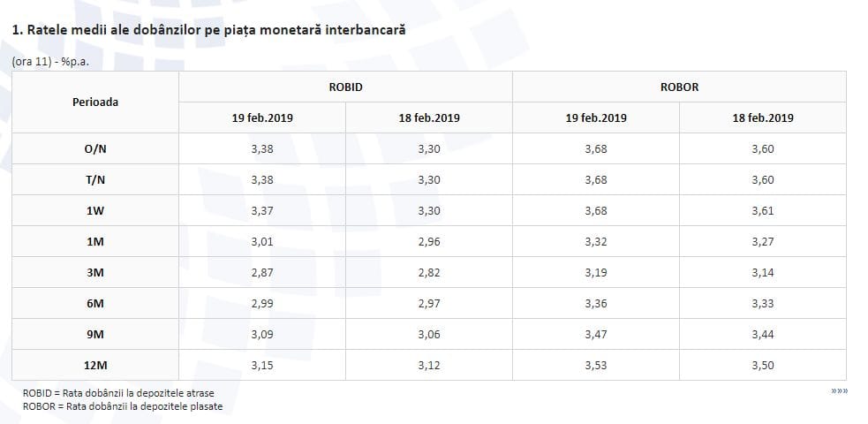Click ROBID 18 feb.2019 date header
The width and height of the screenshot is (868, 424).
tap(429, 117)
